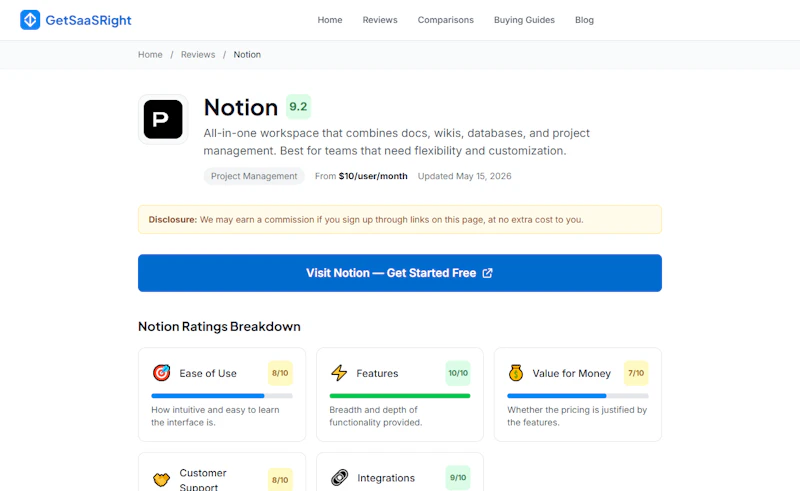Click the Home breadcrumb link

[x=150, y=55]
